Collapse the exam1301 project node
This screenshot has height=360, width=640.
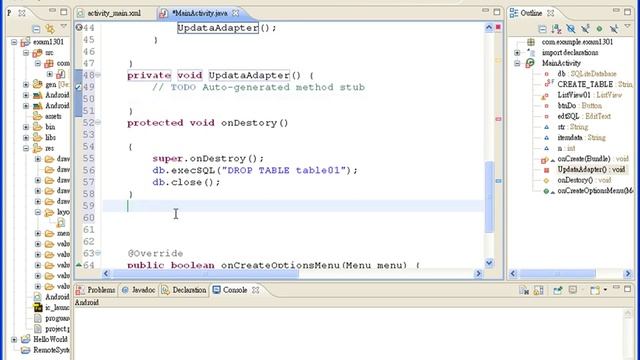14,42
